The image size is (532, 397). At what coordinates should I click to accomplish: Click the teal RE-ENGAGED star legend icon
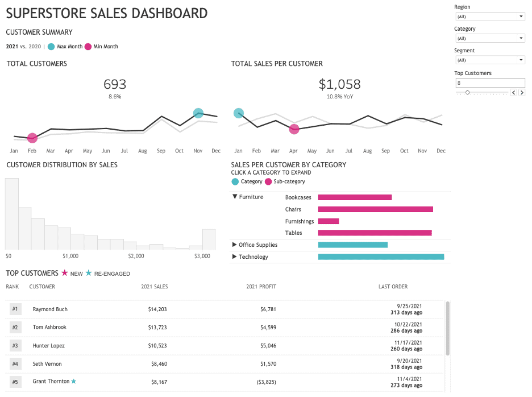tap(88, 273)
